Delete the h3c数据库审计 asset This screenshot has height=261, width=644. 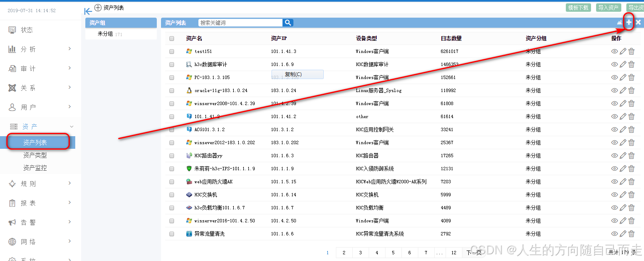(631, 64)
